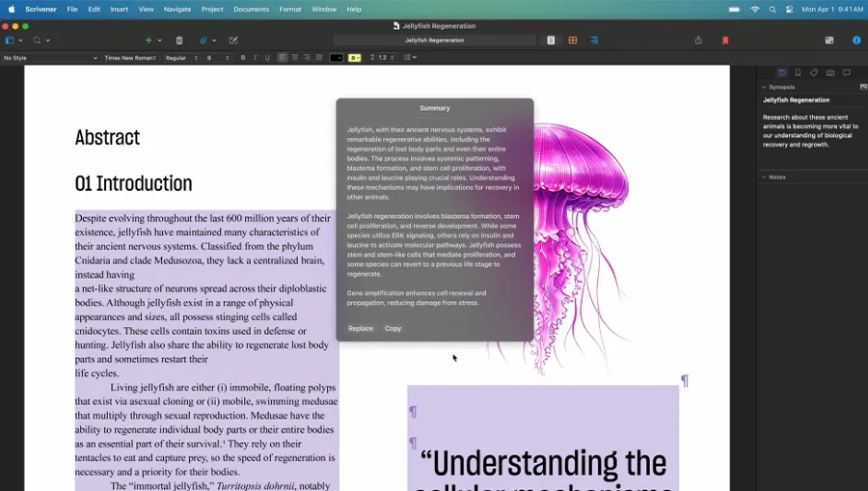
Task: Collapse the Notes section chevron
Action: click(764, 177)
